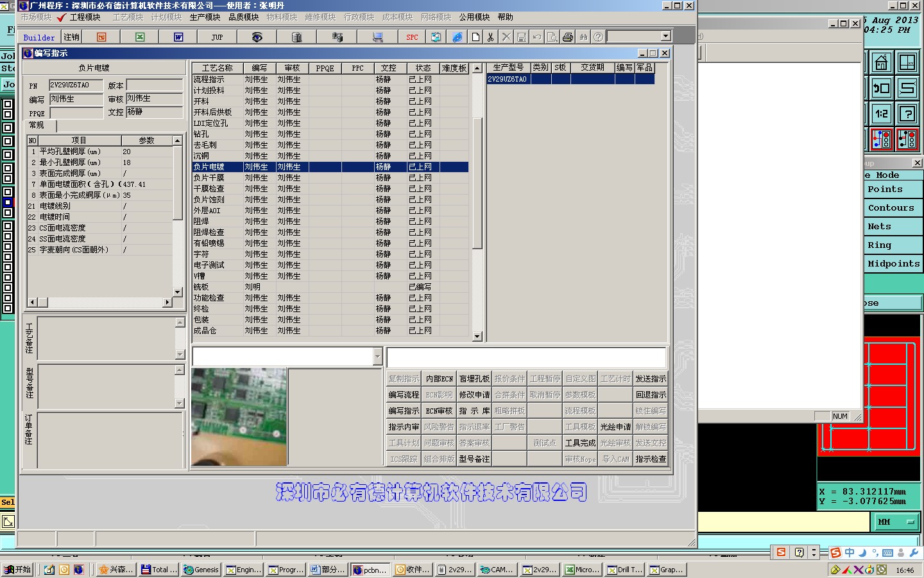Click the 开始 Start button on taskbar
The image size is (924, 578).
click(18, 570)
